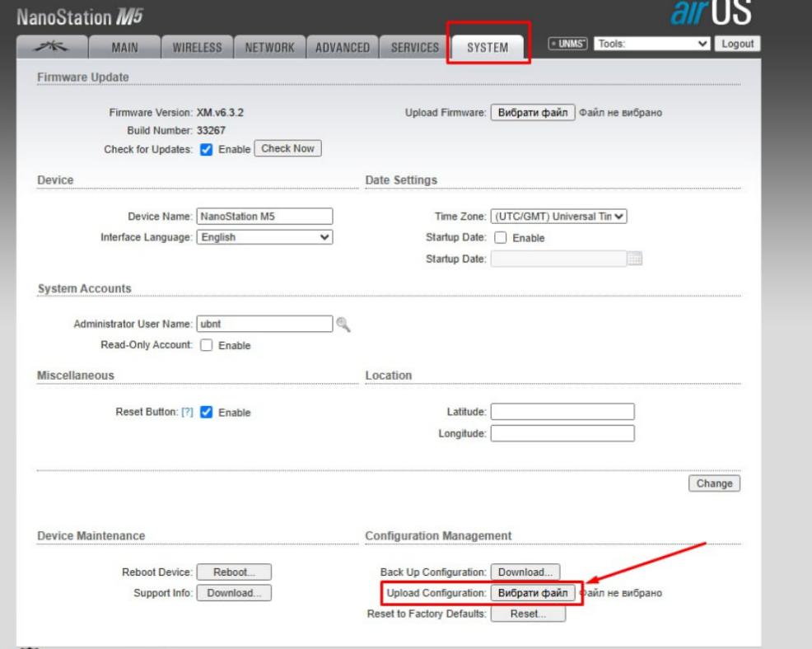Click the UNMS status badge

click(567, 44)
